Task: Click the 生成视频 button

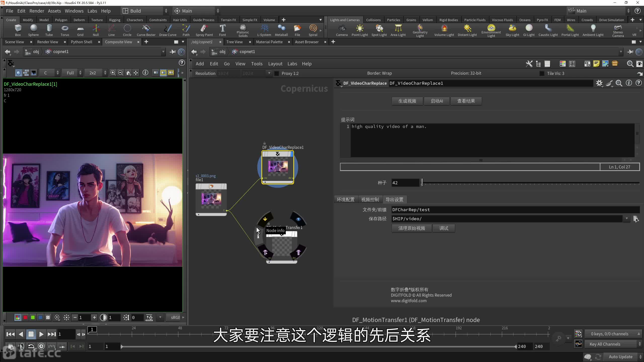Action: pyautogui.click(x=407, y=101)
